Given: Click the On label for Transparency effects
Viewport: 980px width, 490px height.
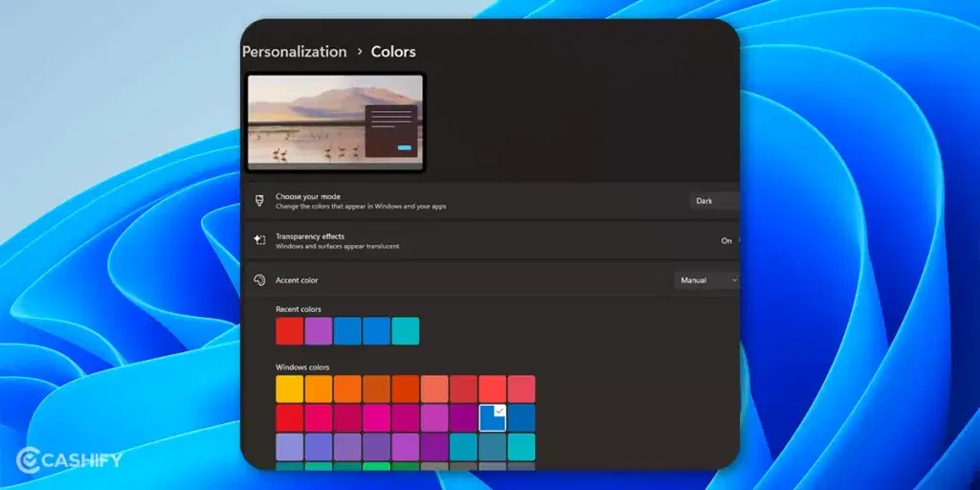Looking at the screenshot, I should (726, 240).
